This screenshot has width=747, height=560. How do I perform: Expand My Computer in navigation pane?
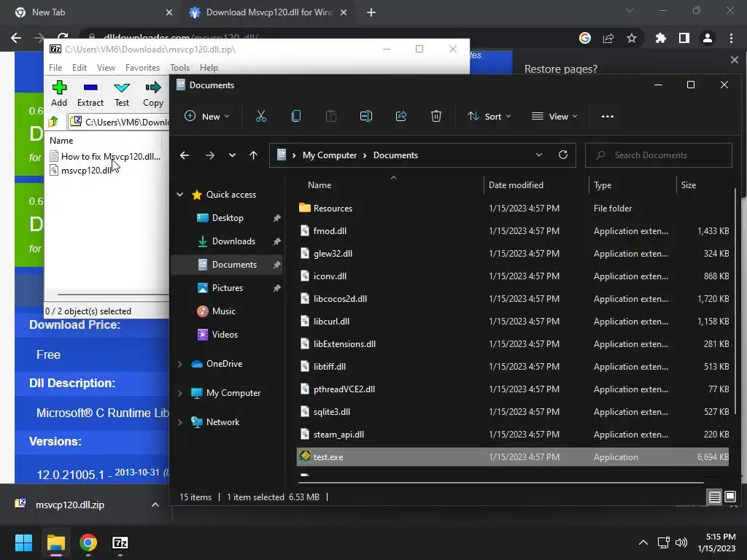pyautogui.click(x=179, y=393)
